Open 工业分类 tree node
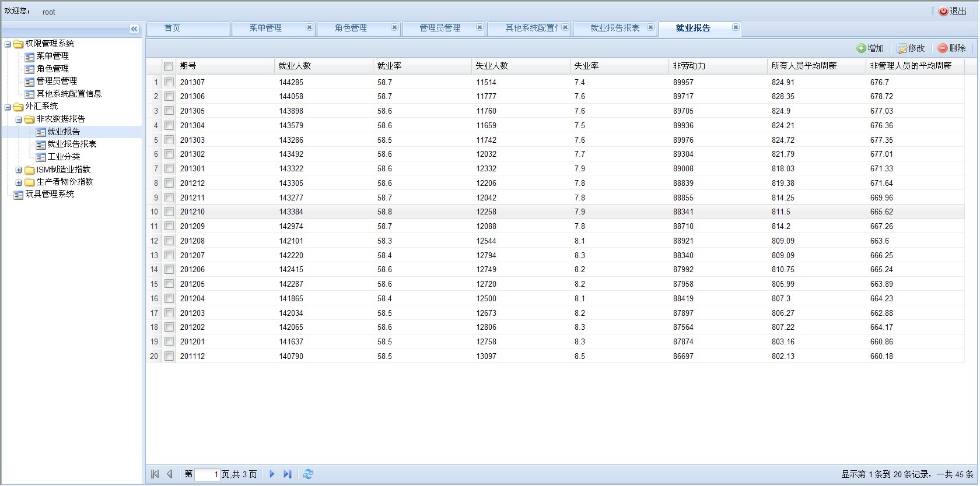The width and height of the screenshot is (980, 486). point(64,157)
